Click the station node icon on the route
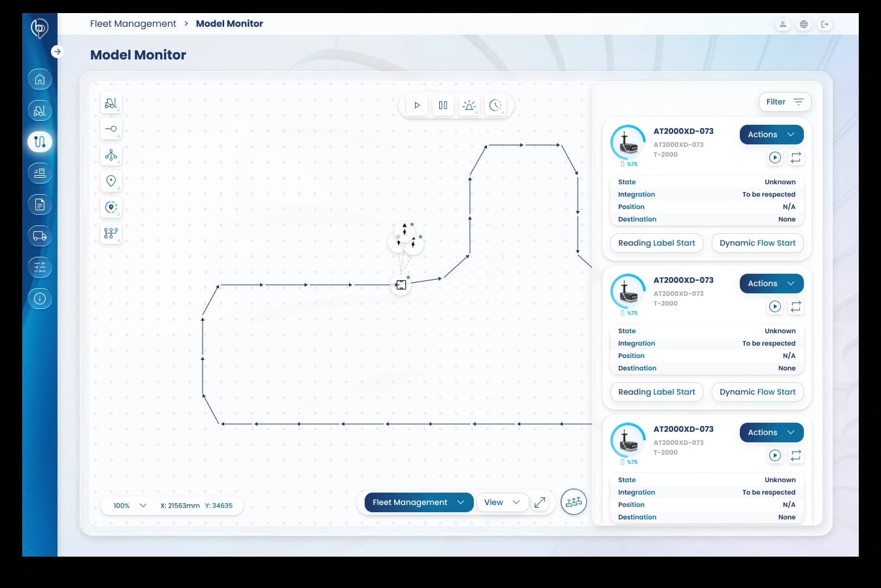Viewport: 881px width, 588px height. pos(401,285)
